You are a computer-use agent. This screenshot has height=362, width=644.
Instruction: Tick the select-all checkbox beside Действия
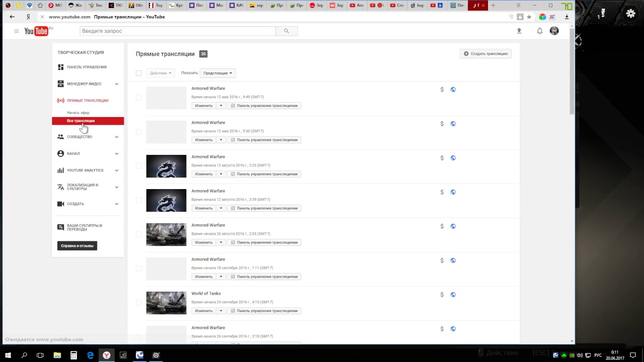(138, 73)
